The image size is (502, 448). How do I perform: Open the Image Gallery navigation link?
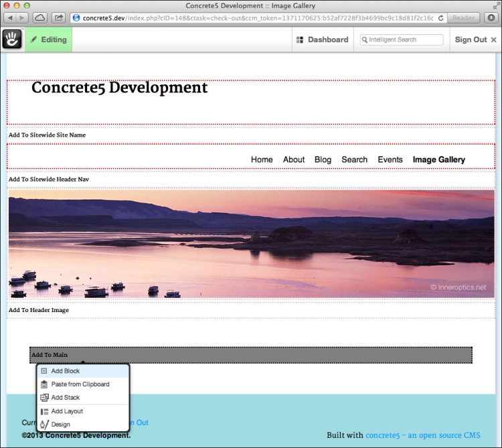[x=438, y=159]
